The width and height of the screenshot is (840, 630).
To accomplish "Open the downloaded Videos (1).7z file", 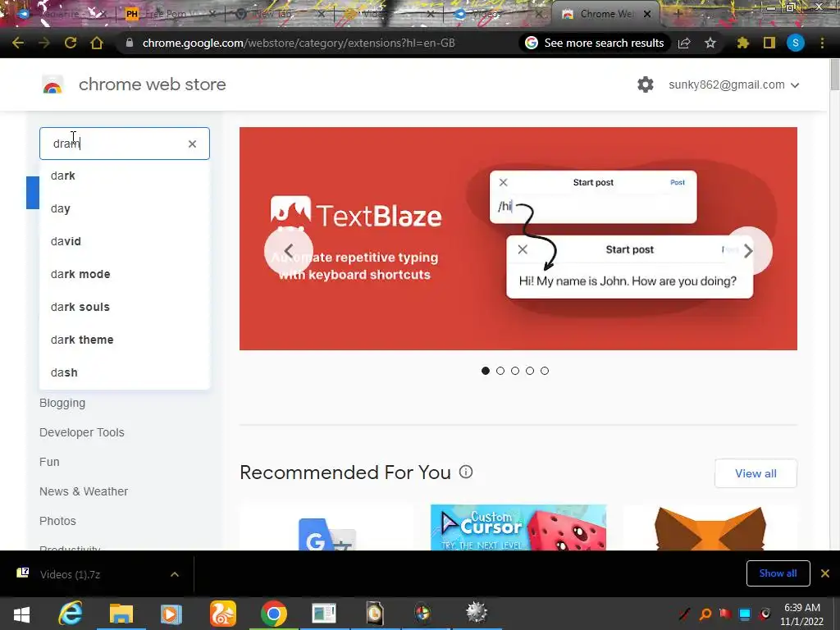I will tap(70, 574).
